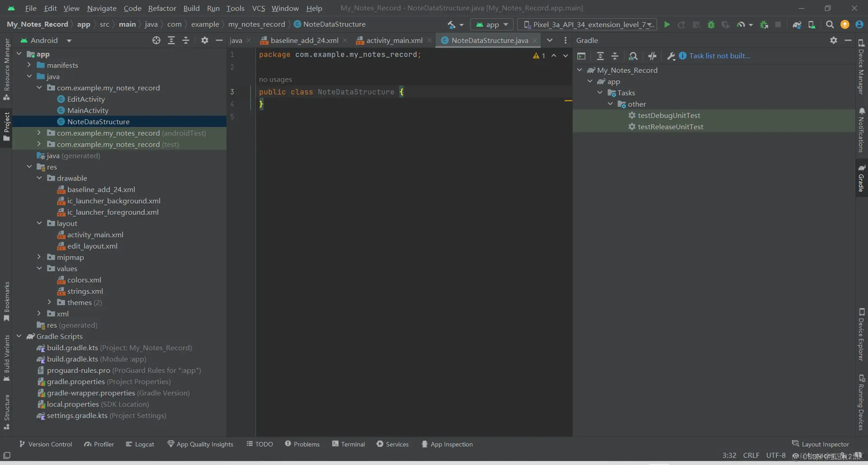Viewport: 868px width, 465px height.
Task: Select MainActivity in the project tree
Action: click(x=88, y=110)
